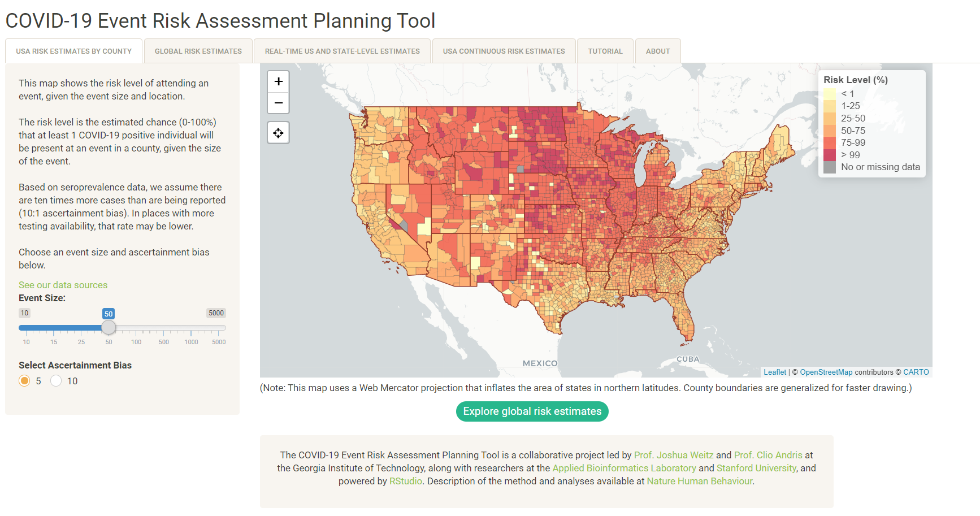Click the 'Risk Level (%)' legend title
Viewport: 980px width, 516px height.
click(x=856, y=80)
